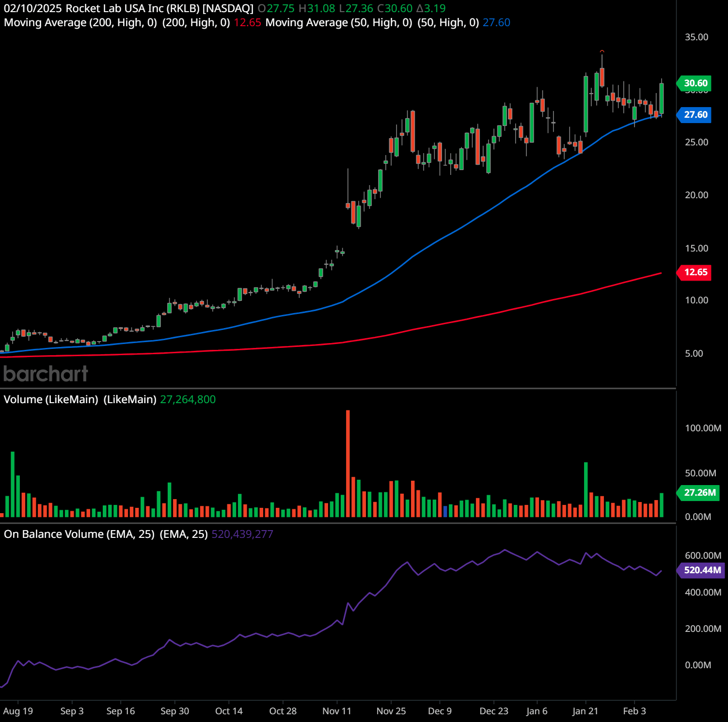Click the 50.00M volume axis label

700,473
